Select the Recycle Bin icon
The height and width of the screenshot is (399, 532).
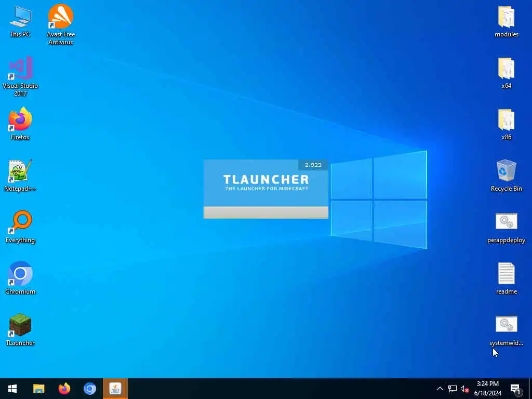click(x=506, y=176)
